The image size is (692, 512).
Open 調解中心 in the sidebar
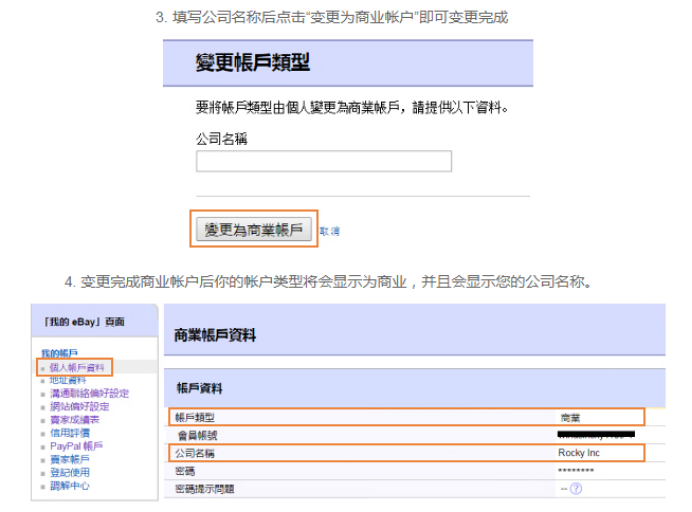(68, 485)
